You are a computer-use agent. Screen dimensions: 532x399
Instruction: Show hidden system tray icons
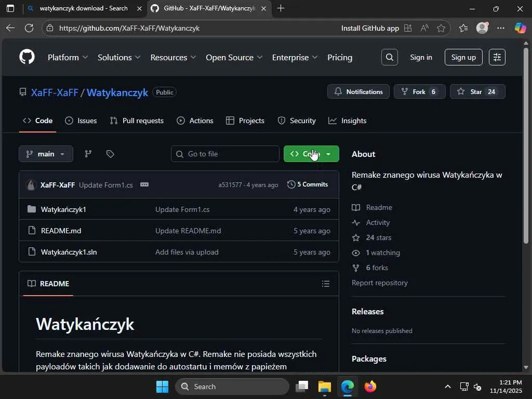pos(448,387)
